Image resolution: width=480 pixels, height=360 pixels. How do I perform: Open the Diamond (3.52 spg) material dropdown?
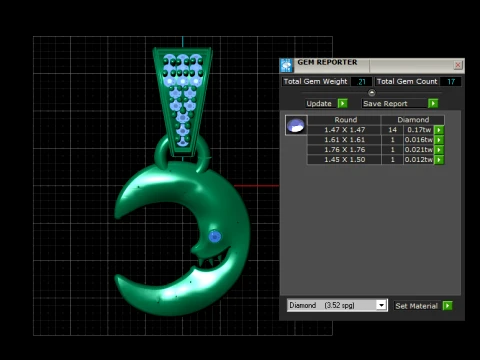(381, 305)
